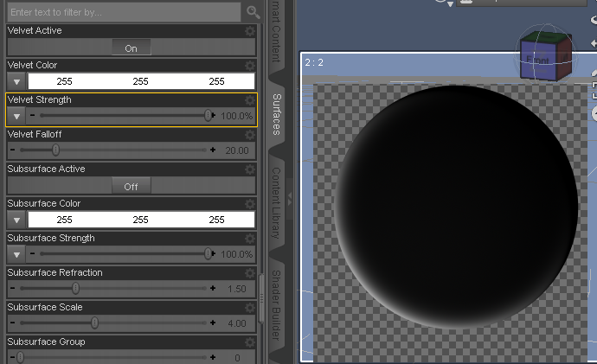Increase Subsurface Refraction with plus button
This screenshot has height=364, width=597.
click(213, 288)
